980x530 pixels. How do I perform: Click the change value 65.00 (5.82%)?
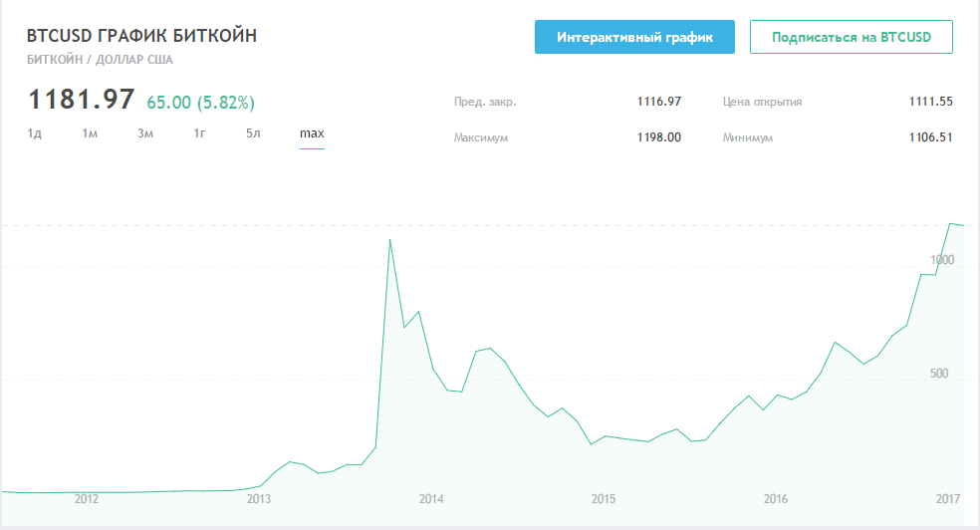200,103
